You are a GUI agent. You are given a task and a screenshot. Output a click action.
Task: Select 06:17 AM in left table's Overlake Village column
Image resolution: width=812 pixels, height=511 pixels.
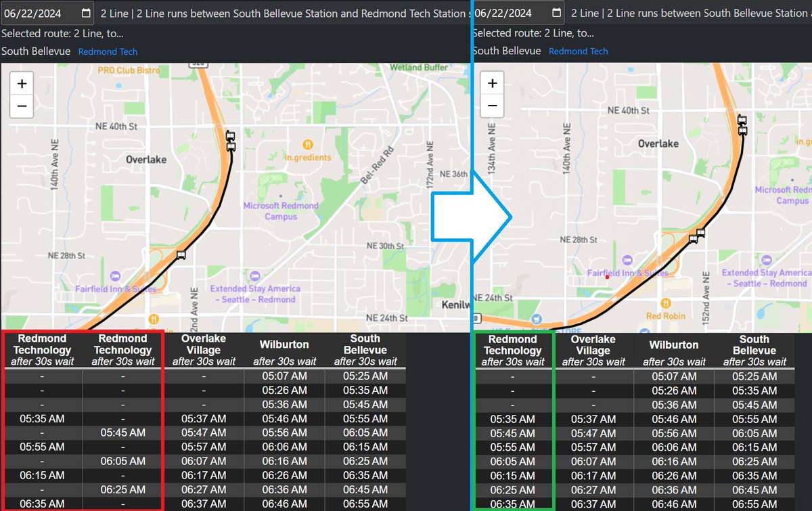(x=204, y=475)
